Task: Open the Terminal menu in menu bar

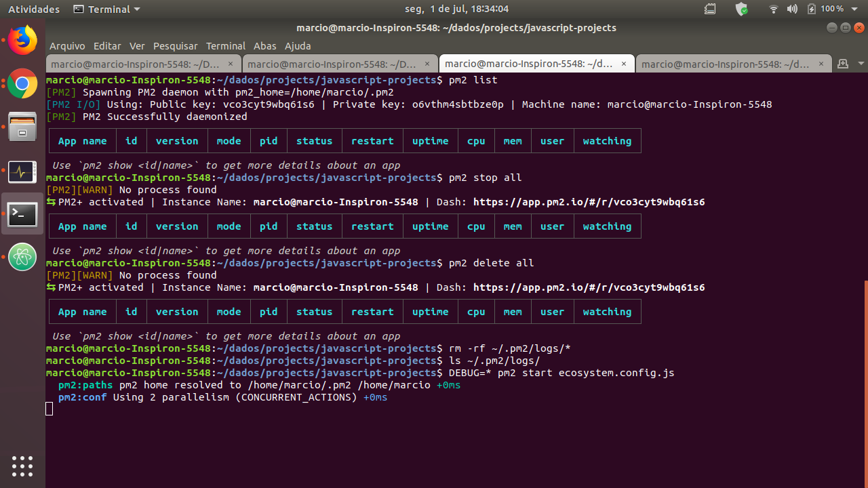Action: (226, 46)
